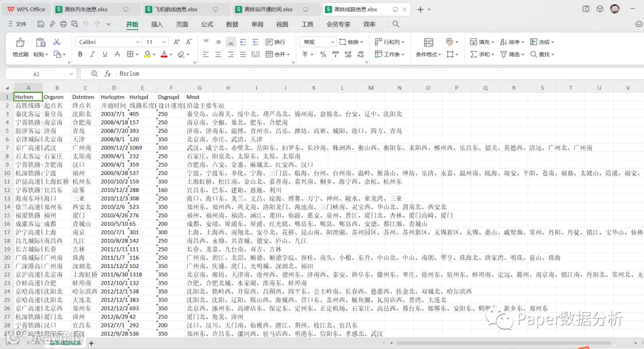Open the font size 11 dropdown
Screen dimensions: 644x349
tap(164, 42)
